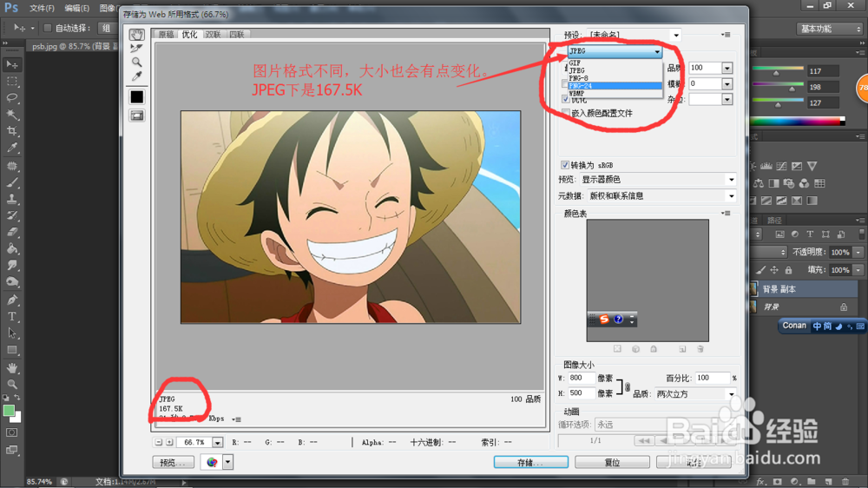Select the Horizontal Type tool
868x488 pixels.
coord(11,316)
